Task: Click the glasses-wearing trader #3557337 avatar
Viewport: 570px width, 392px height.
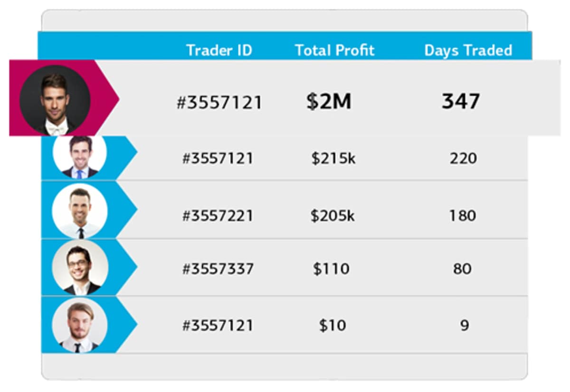Action: (x=80, y=268)
